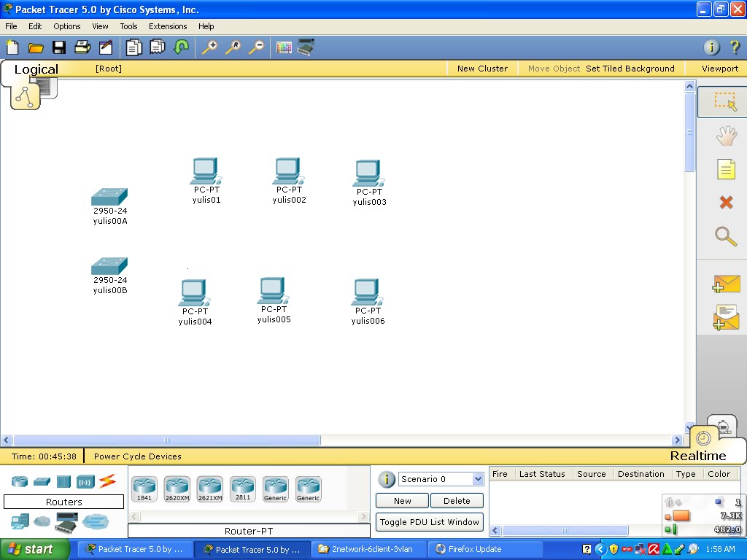Click PC yulis005 in the workspace
The height and width of the screenshot is (560, 747).
[x=274, y=291]
